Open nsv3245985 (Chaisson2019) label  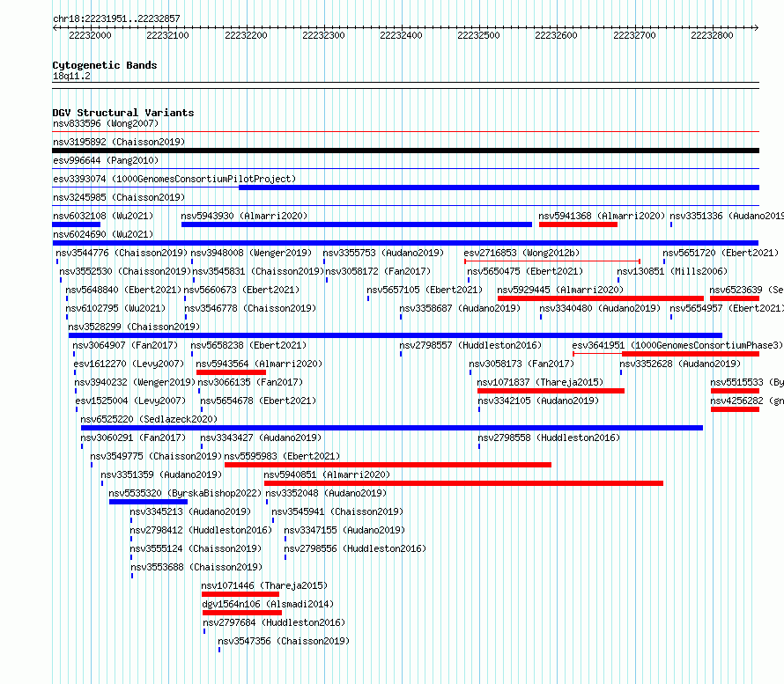click(x=119, y=197)
